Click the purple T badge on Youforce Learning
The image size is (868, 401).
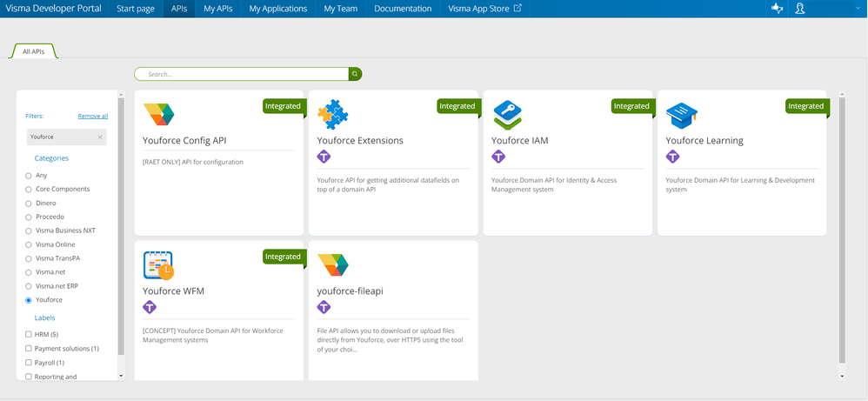[672, 157]
